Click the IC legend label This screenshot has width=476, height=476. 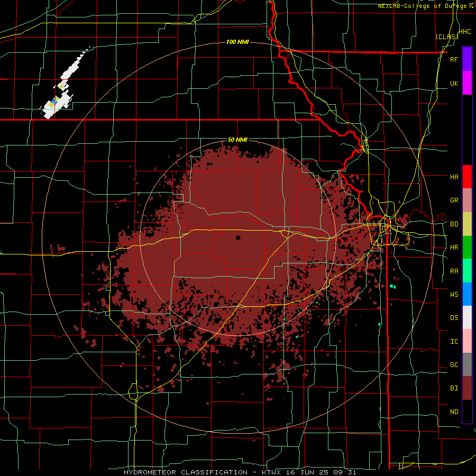click(x=454, y=342)
